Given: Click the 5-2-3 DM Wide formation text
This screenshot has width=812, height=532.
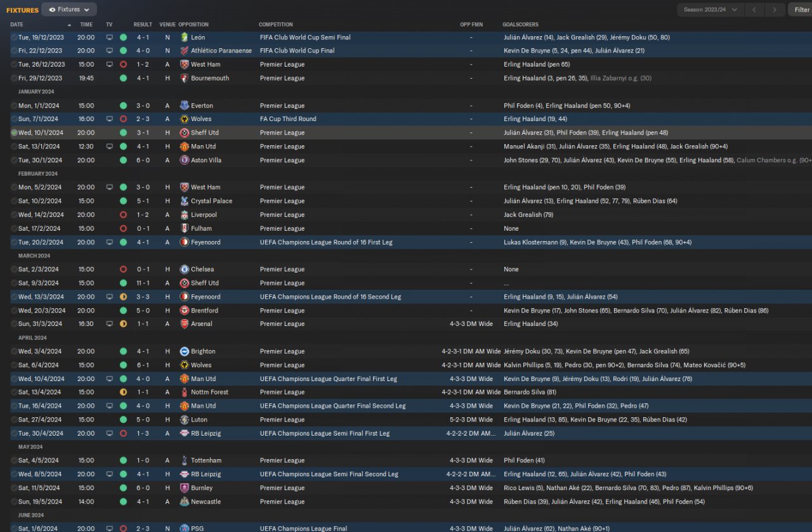Looking at the screenshot, I should click(x=471, y=420).
